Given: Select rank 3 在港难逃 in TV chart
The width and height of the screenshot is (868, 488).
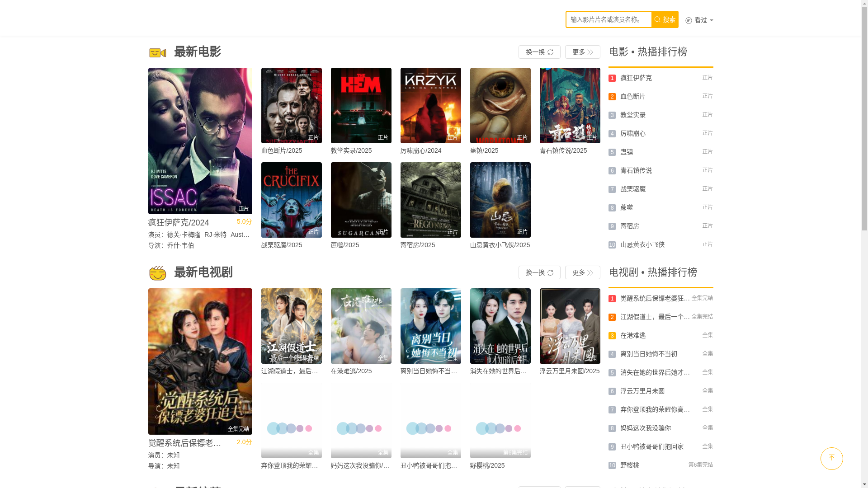Looking at the screenshot, I should pos(661,335).
